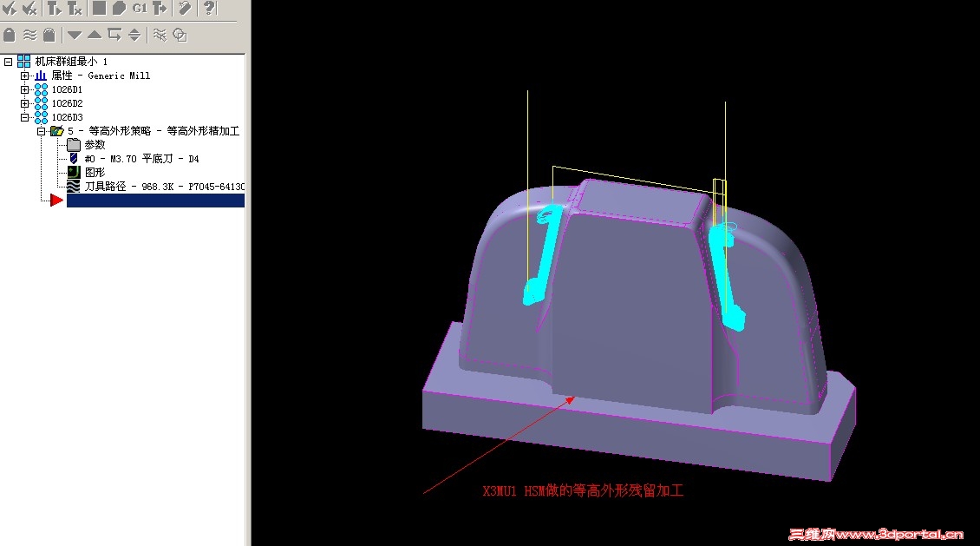The height and width of the screenshot is (546, 980).
Task: Select 刀具路径 - 968.3K toolpath entry
Action: 165,187
